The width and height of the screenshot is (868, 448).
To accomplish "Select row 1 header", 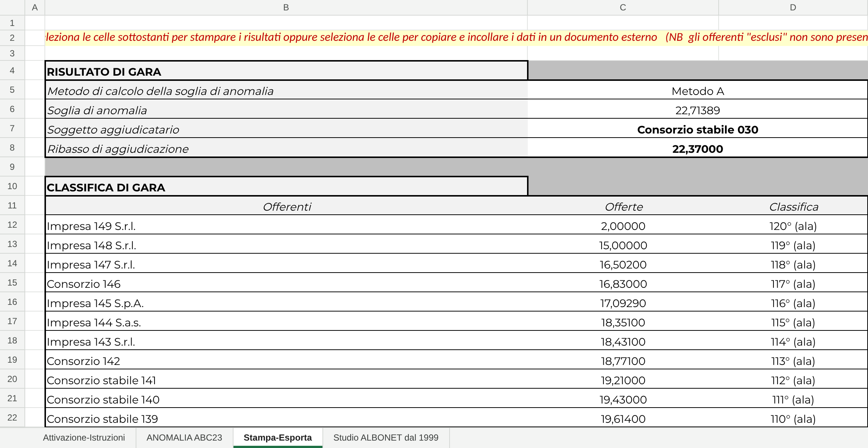I will click(x=12, y=23).
